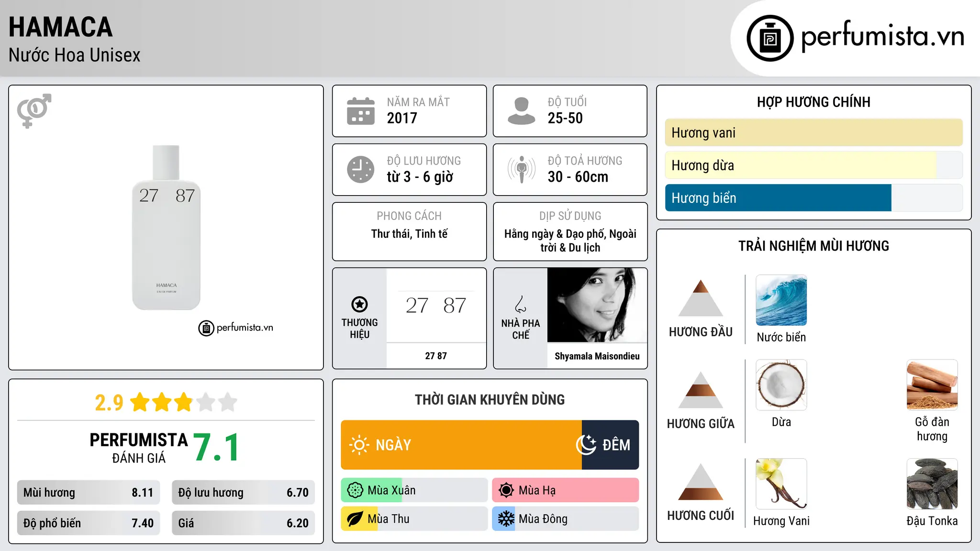Select the Hương biển accord bar
The image size is (980, 551).
tap(813, 198)
